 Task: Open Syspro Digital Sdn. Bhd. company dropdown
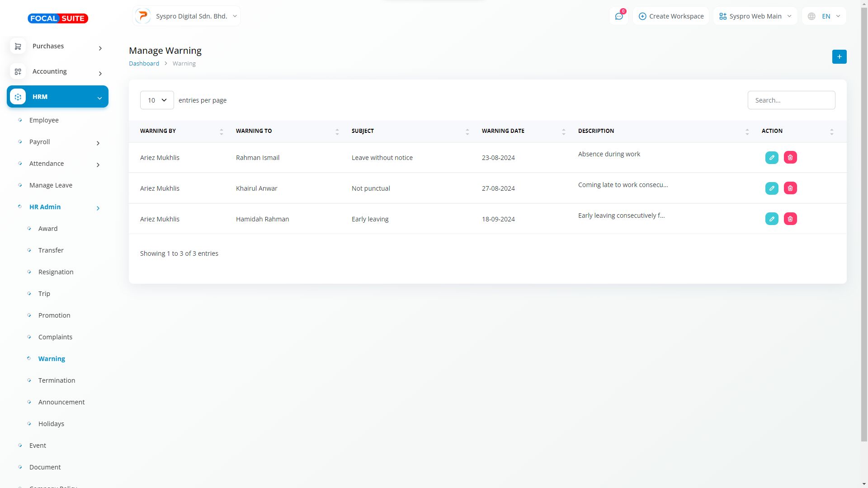pos(187,16)
